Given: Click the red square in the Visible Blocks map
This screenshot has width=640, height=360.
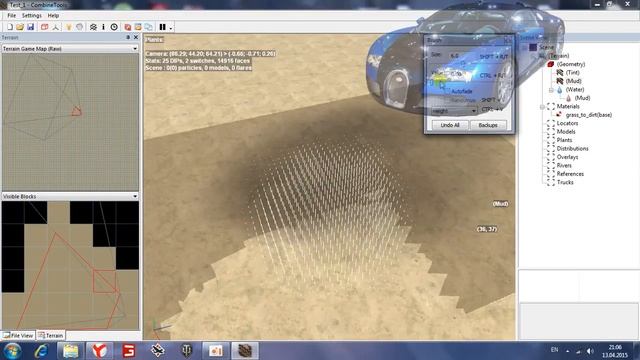Looking at the screenshot, I should tap(104, 281).
